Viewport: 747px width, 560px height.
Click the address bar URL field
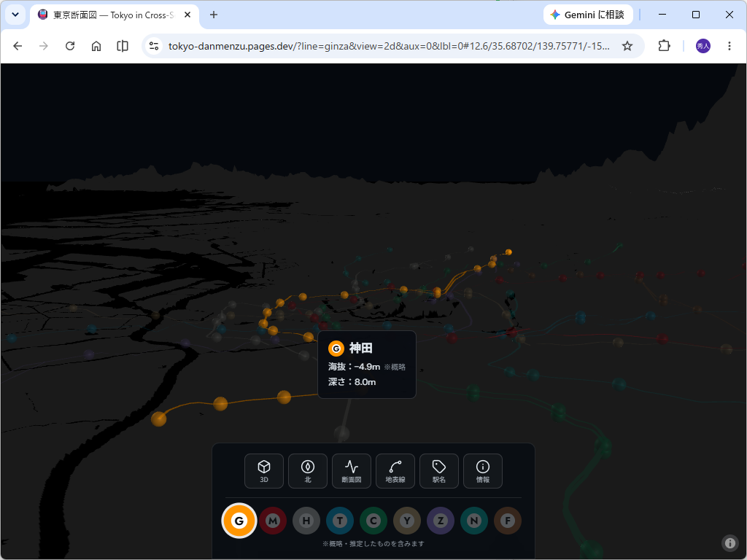(x=389, y=46)
